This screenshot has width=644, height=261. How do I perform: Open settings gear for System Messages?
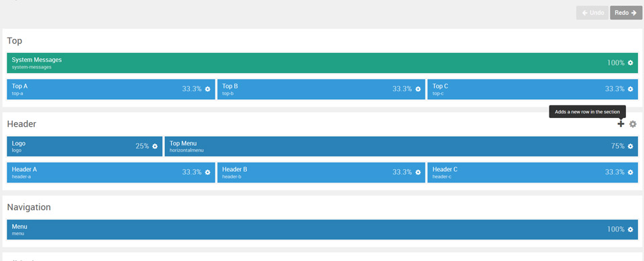[x=630, y=63]
